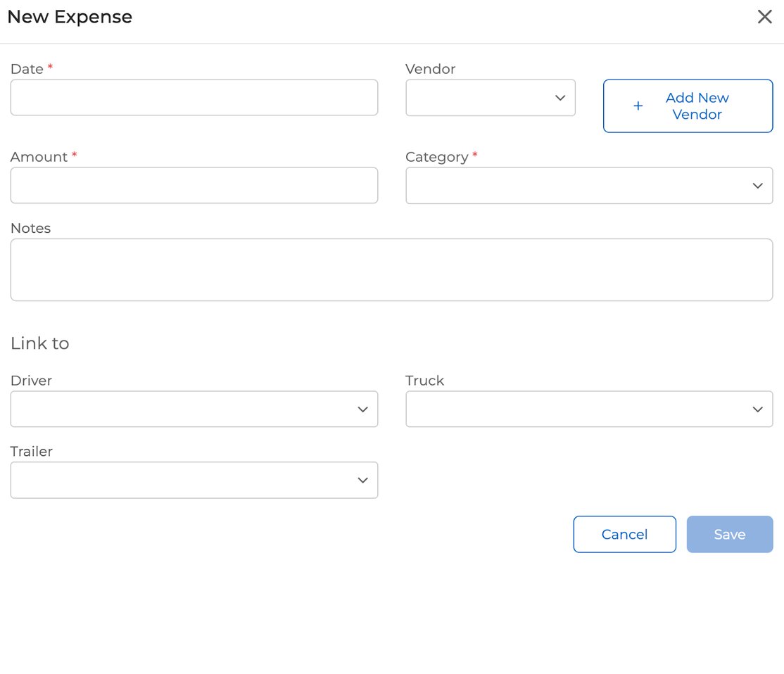The width and height of the screenshot is (784, 674).
Task: Click the required Date input field
Action: (x=194, y=97)
